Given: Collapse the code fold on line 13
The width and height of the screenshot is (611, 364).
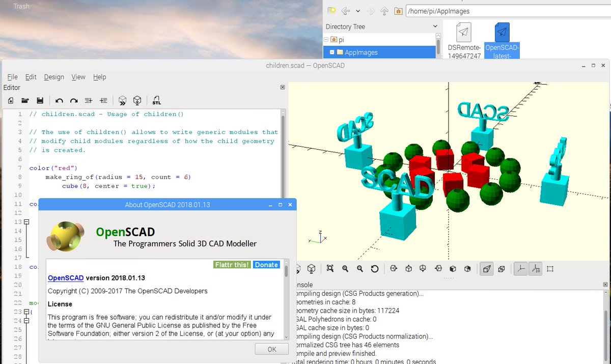Looking at the screenshot, I should (27, 222).
